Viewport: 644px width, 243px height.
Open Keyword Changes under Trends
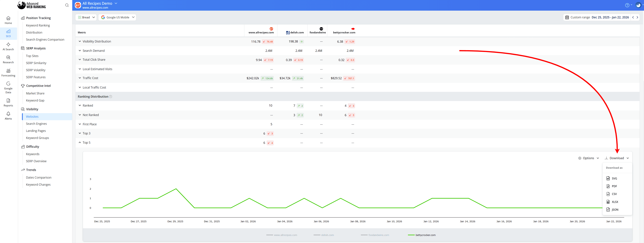point(38,184)
